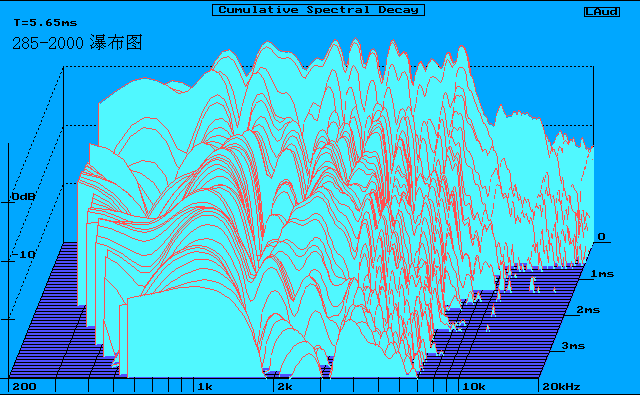Click the 3ms time axis label
The image size is (640, 395).
(573, 346)
